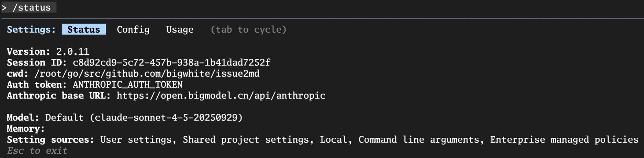Click the claude-sonnet-4-5-20250929 model name

coord(166,117)
